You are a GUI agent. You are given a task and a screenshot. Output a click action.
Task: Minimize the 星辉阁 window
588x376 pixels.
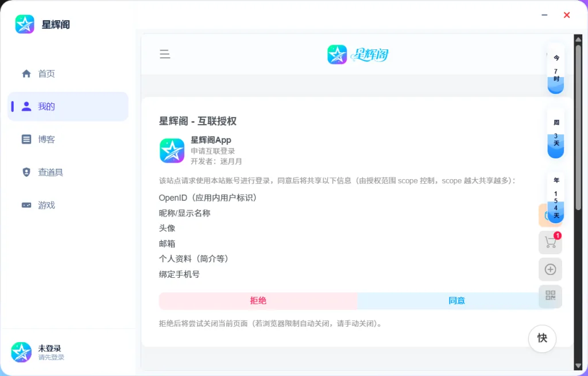point(544,15)
